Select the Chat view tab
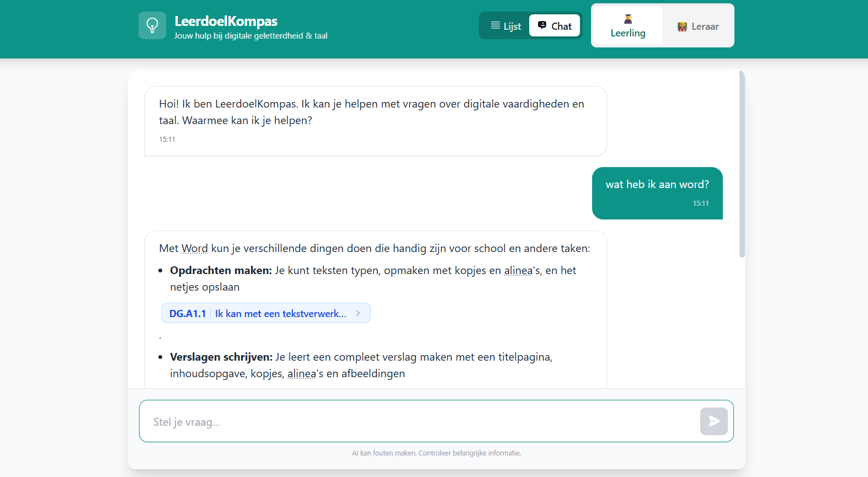Screen dimensions: 868x477 click(555, 26)
